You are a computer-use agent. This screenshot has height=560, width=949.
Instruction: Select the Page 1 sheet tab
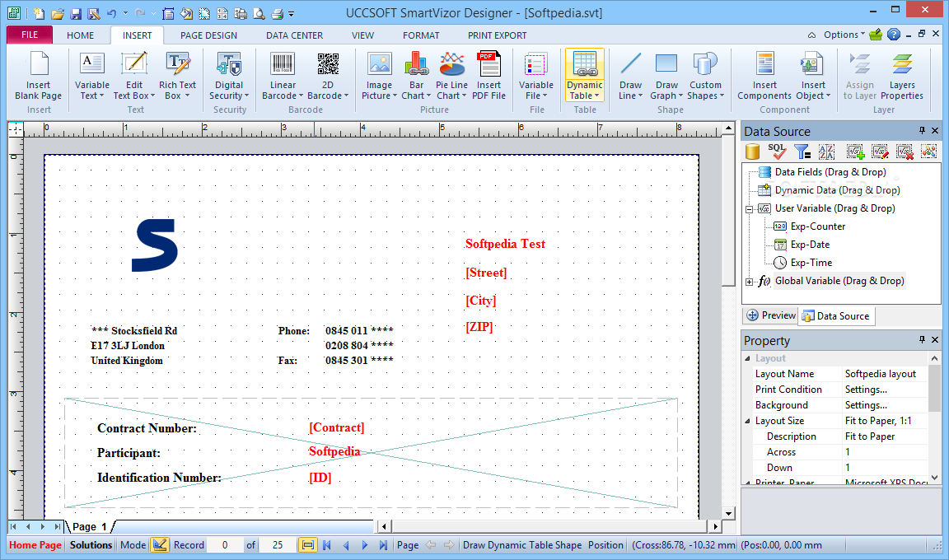pos(90,526)
